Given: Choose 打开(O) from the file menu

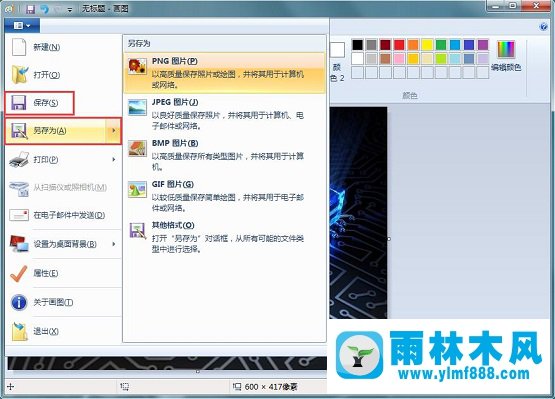Looking at the screenshot, I should click(63, 75).
